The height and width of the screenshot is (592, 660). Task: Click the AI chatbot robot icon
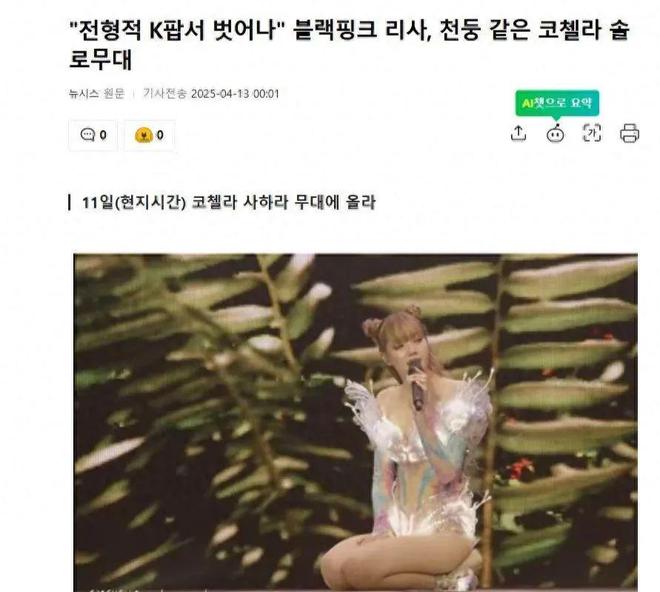pos(555,134)
